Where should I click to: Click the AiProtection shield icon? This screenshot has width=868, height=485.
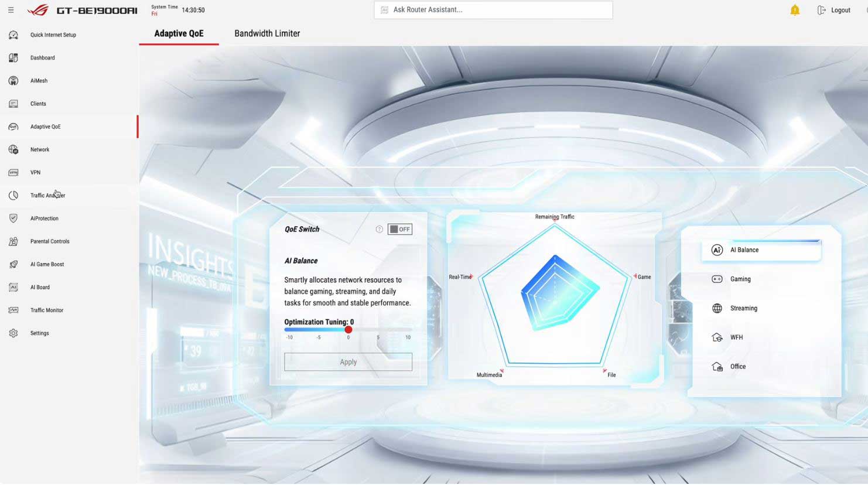click(x=13, y=218)
